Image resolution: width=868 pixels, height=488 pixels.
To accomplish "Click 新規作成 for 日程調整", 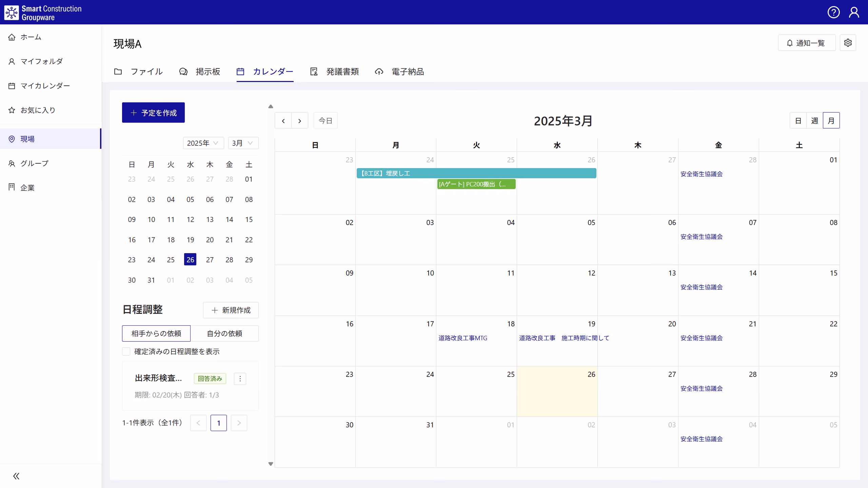I will pos(231,310).
